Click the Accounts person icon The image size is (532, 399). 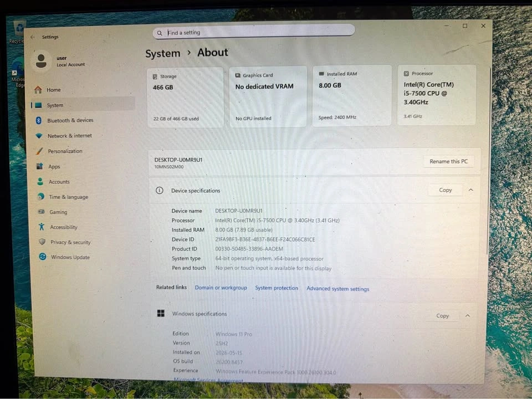[x=40, y=182]
